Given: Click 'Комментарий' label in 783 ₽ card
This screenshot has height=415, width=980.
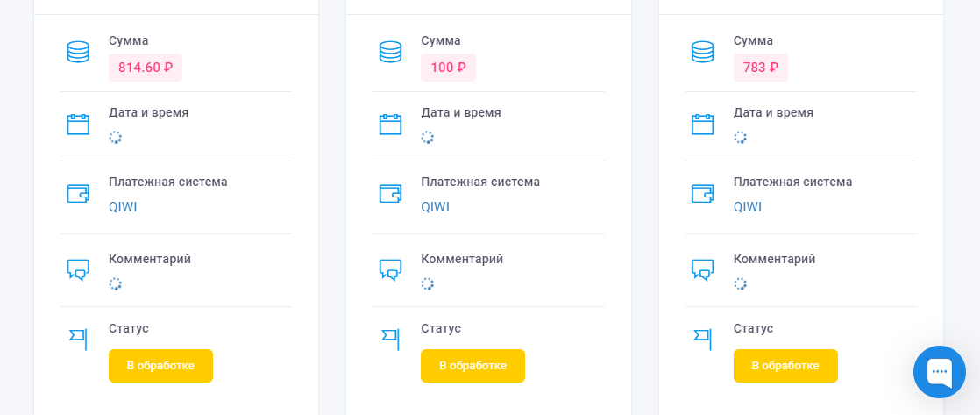Looking at the screenshot, I should [x=775, y=259].
